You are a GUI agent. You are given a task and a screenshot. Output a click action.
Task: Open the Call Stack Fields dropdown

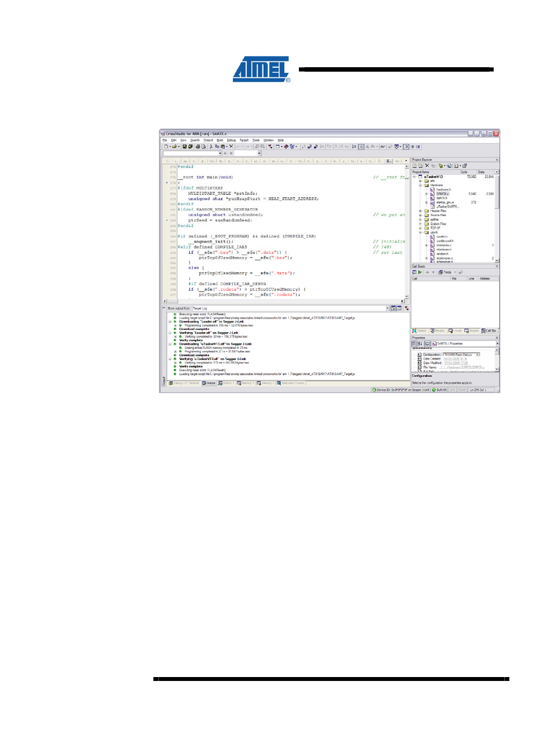click(x=455, y=272)
